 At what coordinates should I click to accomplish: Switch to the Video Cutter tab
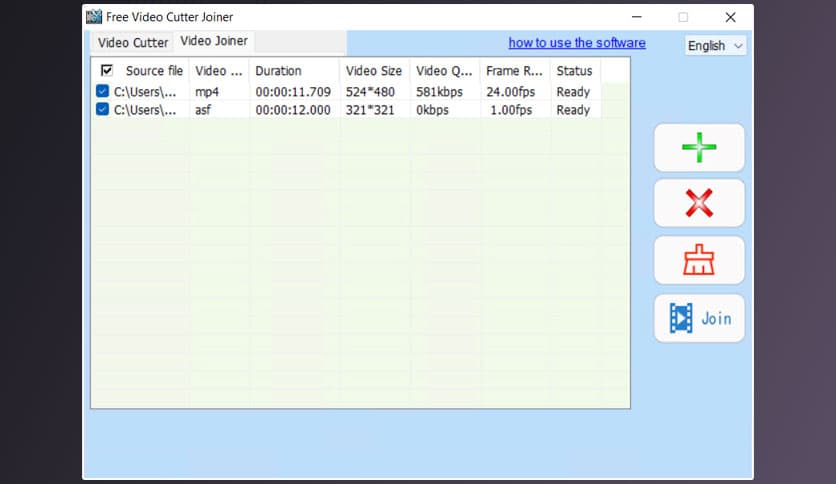[132, 43]
